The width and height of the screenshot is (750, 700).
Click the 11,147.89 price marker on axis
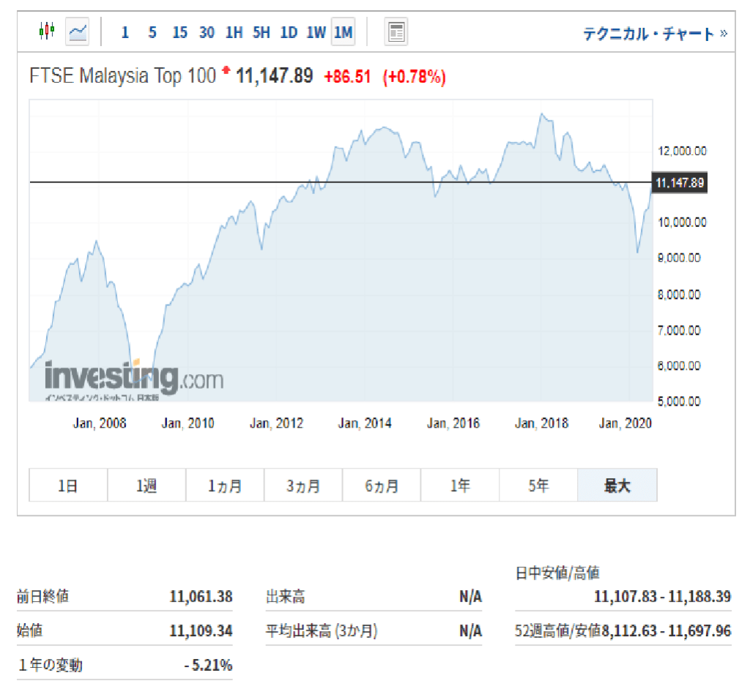coord(679,182)
